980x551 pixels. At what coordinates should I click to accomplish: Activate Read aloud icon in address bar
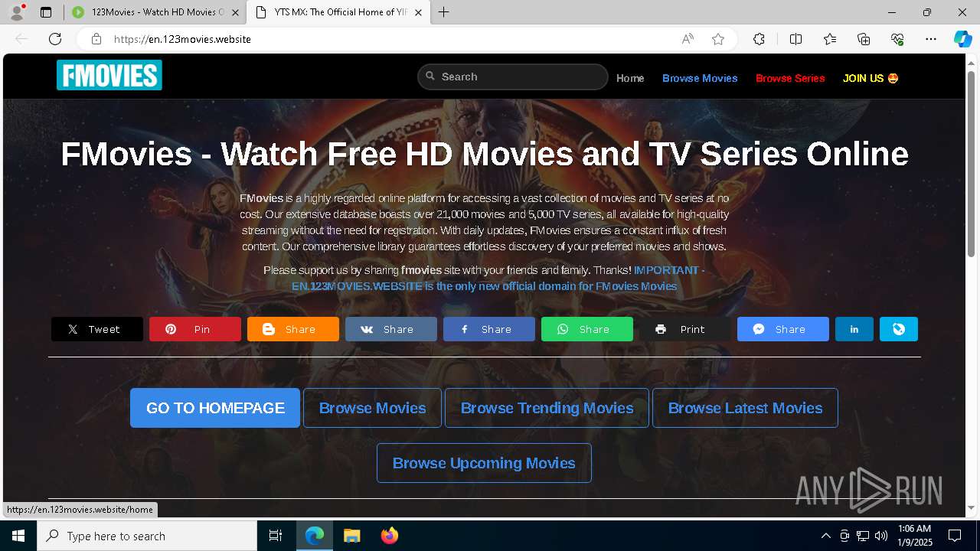pyautogui.click(x=688, y=39)
